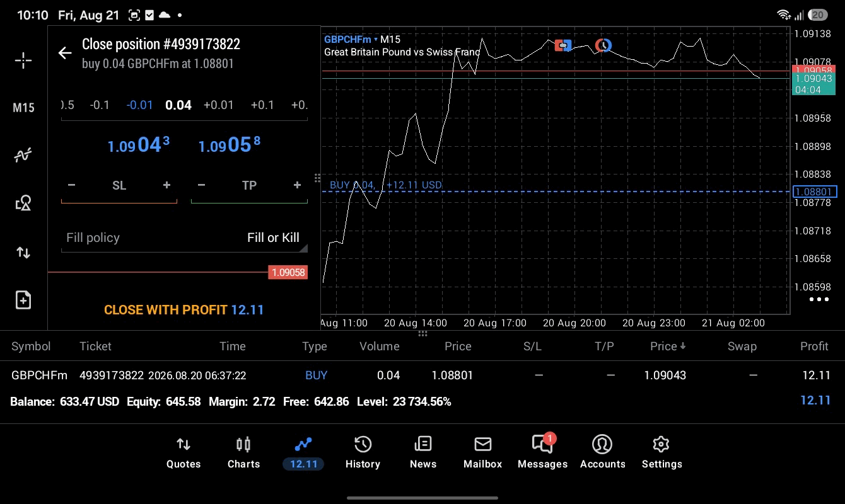Select the crosshair cursor tool

tap(23, 60)
